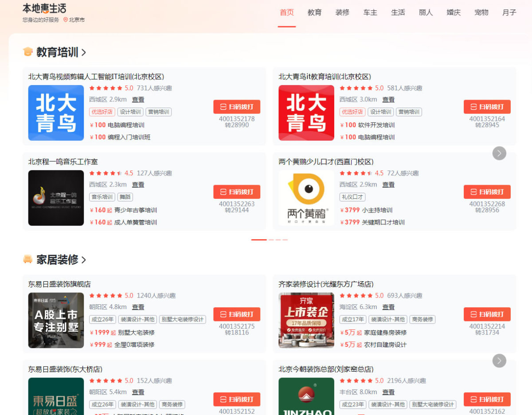The height and width of the screenshot is (415, 532).
Task: Open title 北京今朝装饰总部(刘家窑总店)
Action: 326,369
